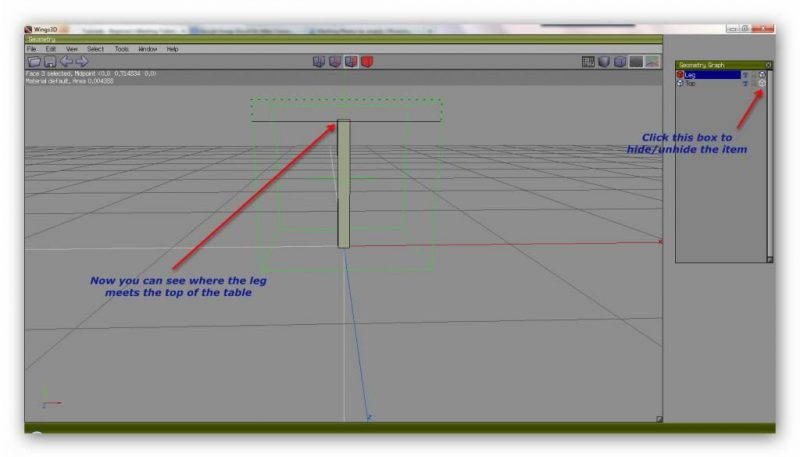Switch to face selection mode cube
This screenshot has width=800, height=457.
pos(351,62)
